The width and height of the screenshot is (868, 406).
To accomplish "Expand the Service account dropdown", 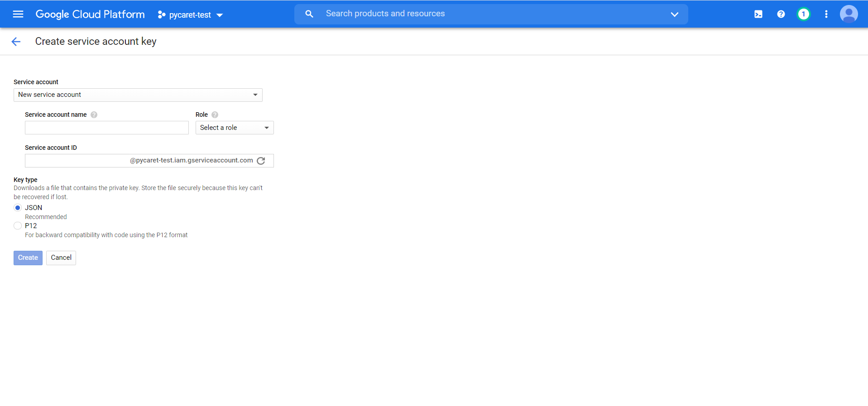I will [138, 95].
